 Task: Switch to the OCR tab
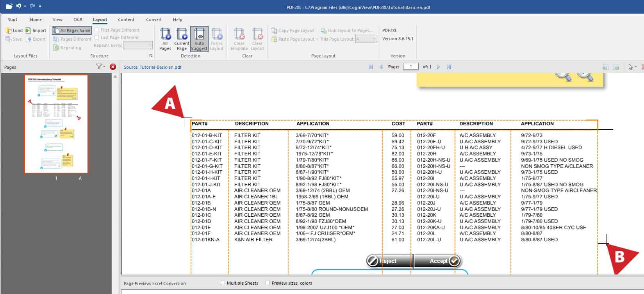[78, 20]
